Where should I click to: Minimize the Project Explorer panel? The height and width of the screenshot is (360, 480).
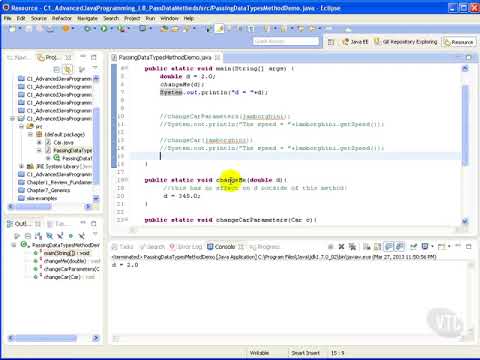pyautogui.click(x=83, y=57)
